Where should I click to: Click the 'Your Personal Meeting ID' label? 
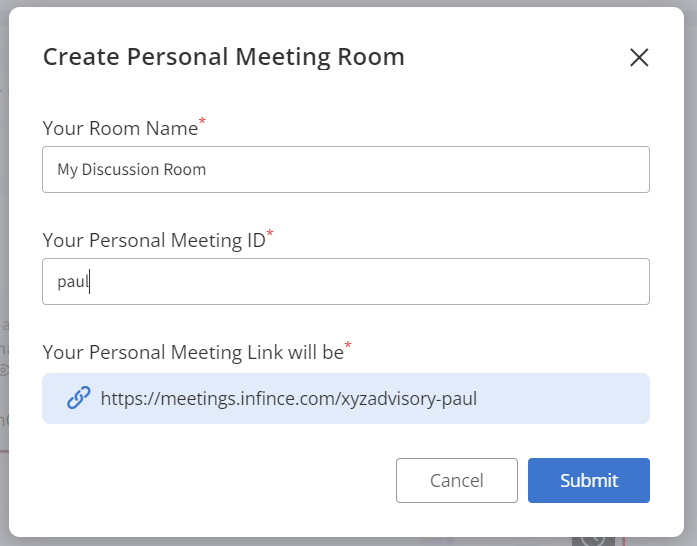(153, 240)
